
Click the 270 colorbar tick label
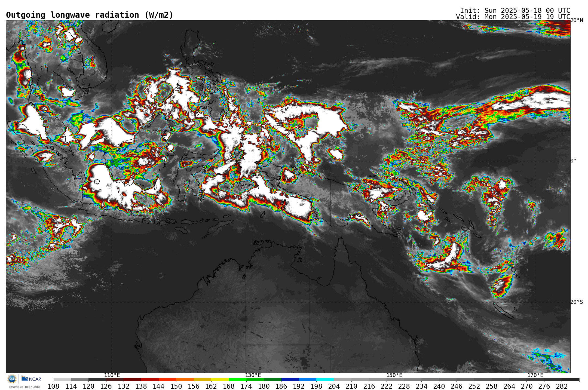[526, 386]
